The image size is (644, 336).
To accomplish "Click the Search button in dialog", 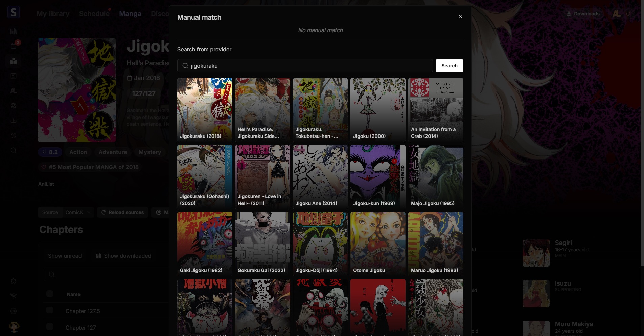I will click(x=449, y=66).
